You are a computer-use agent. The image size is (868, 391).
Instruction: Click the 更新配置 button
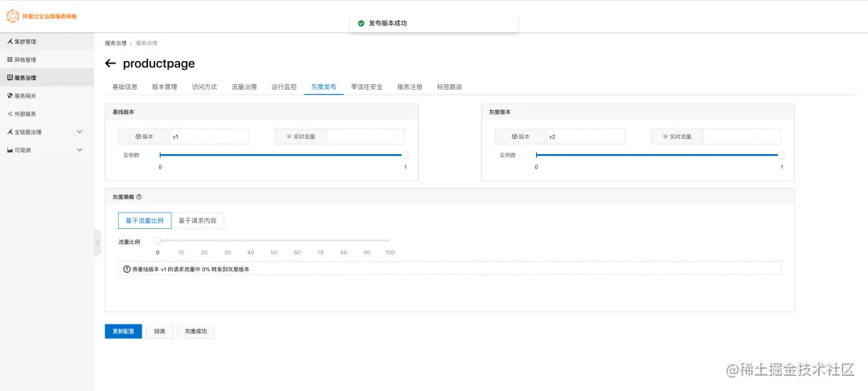click(x=124, y=332)
